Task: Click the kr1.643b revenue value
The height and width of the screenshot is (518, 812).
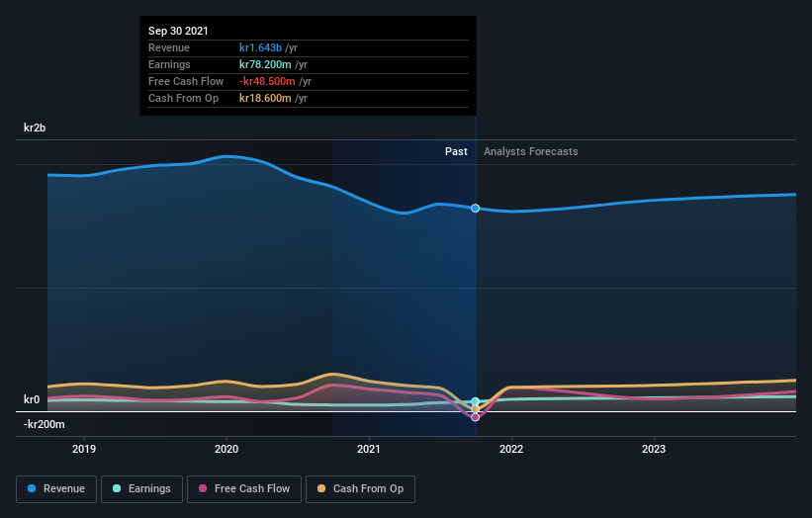Action: point(260,47)
